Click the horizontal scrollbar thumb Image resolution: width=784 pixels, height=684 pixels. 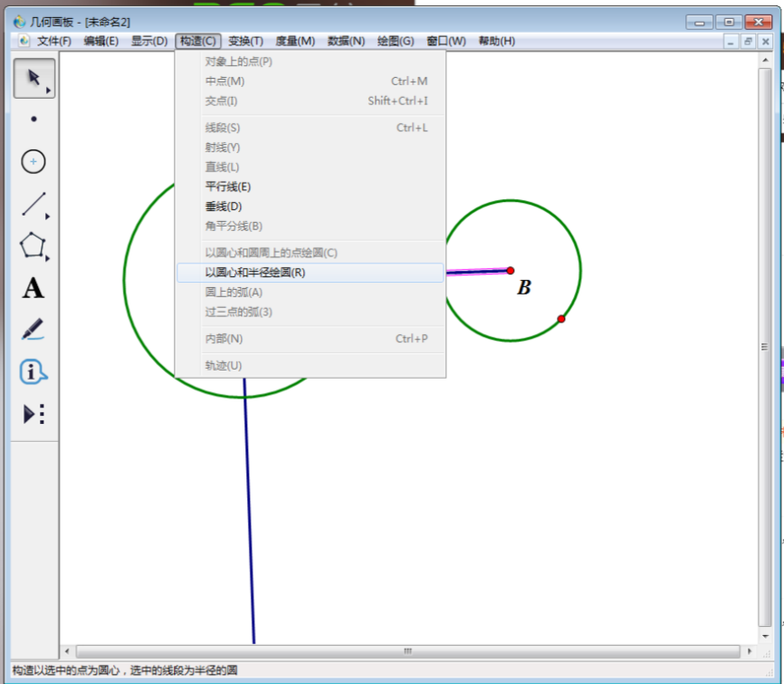[x=407, y=651]
